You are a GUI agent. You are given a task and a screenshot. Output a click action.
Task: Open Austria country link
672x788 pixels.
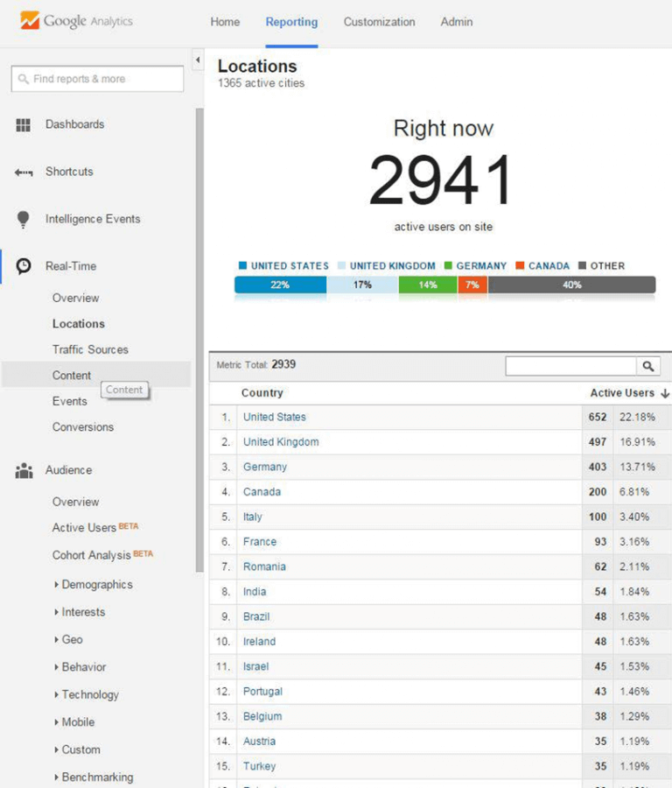pyautogui.click(x=260, y=742)
